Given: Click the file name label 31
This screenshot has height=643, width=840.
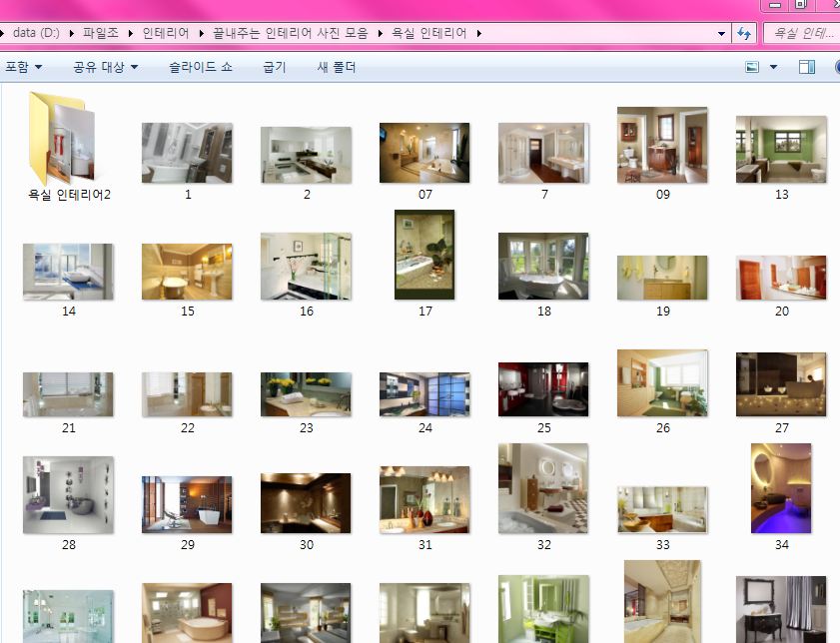Looking at the screenshot, I should (x=424, y=544).
